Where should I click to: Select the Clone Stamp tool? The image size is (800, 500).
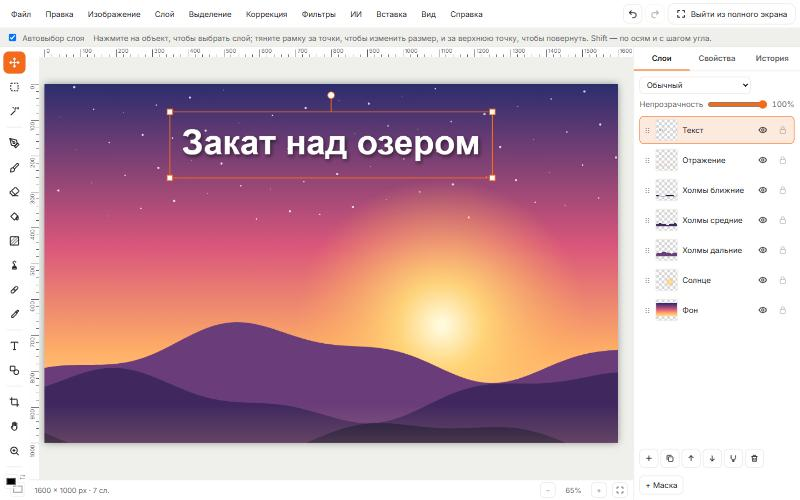click(14, 265)
